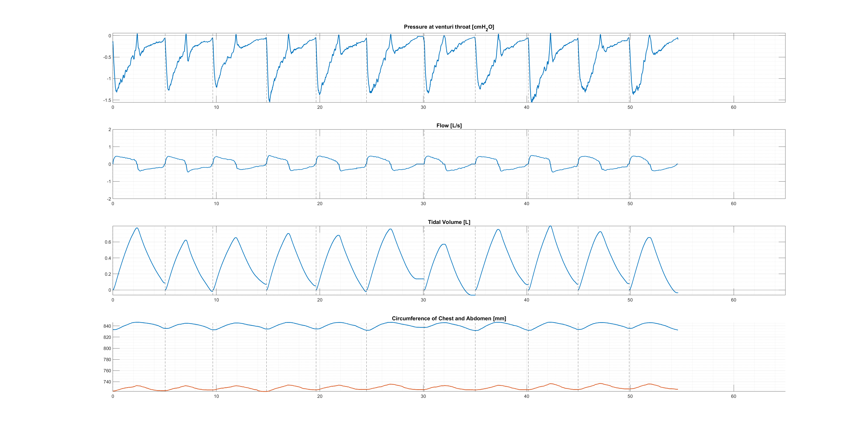Click the 'Flow [L/s]' plot title

(x=449, y=125)
